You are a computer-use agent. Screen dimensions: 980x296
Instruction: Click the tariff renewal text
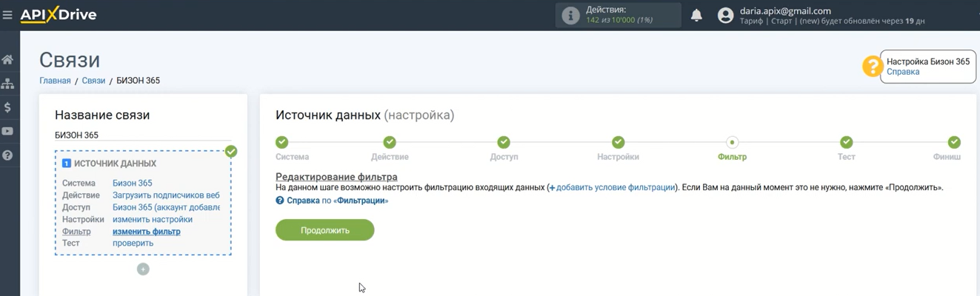(833, 21)
